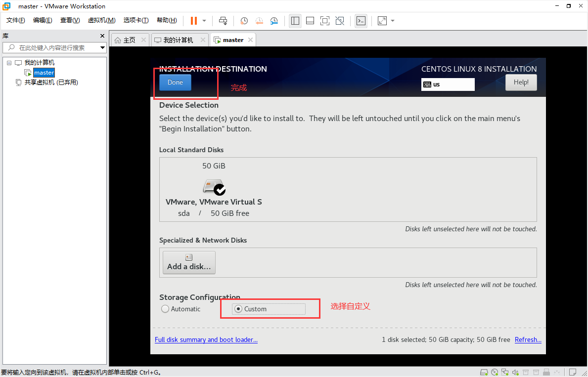
Task: Select the master VM in the library
Action: [44, 73]
